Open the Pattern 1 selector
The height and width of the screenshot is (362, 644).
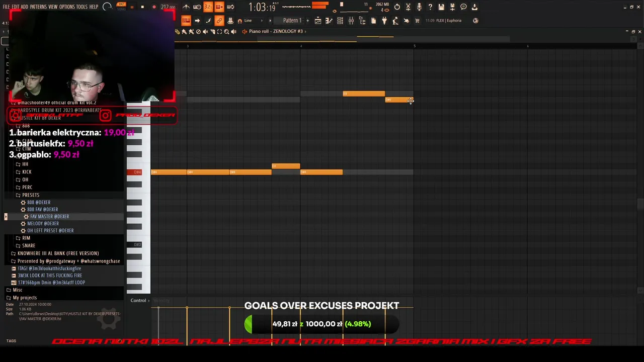click(292, 21)
